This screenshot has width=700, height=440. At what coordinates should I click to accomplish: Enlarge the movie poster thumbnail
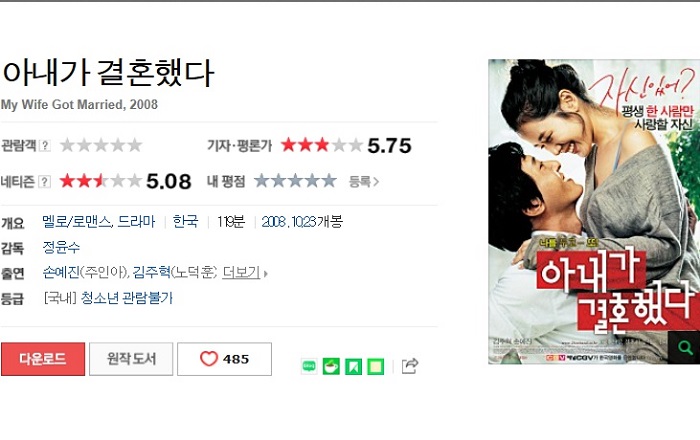click(x=594, y=212)
